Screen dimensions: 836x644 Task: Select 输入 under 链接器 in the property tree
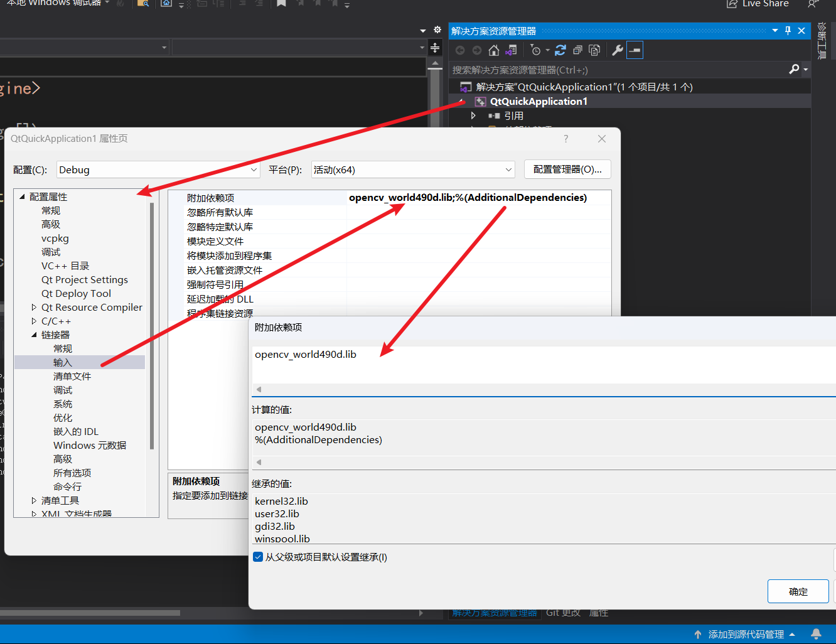pyautogui.click(x=62, y=362)
